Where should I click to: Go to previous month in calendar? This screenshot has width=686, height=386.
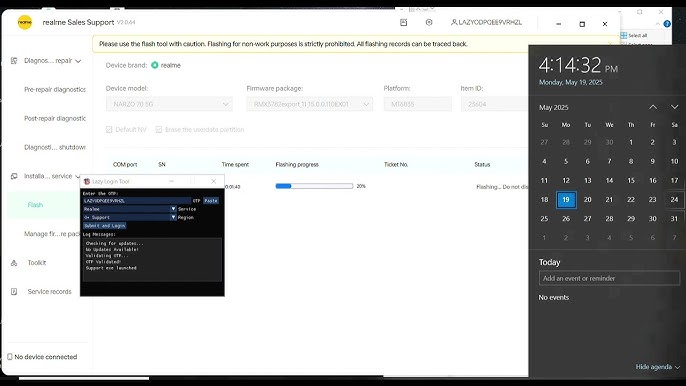pos(653,107)
